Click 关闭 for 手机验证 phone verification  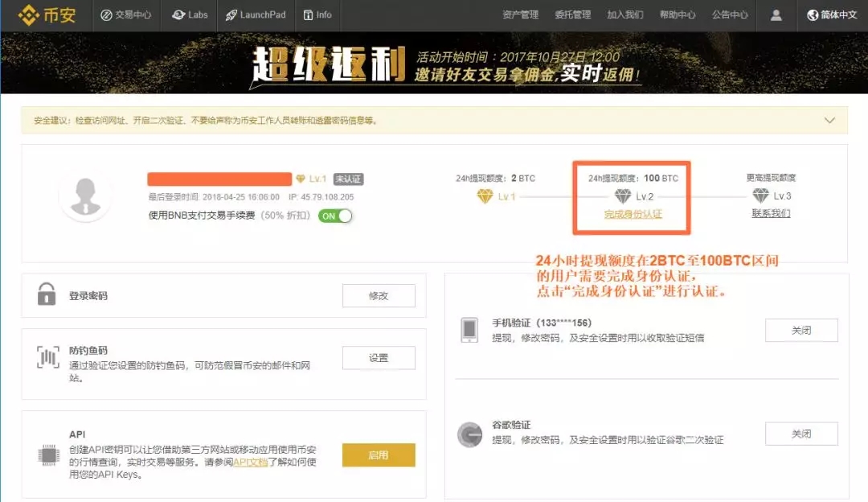pos(801,330)
